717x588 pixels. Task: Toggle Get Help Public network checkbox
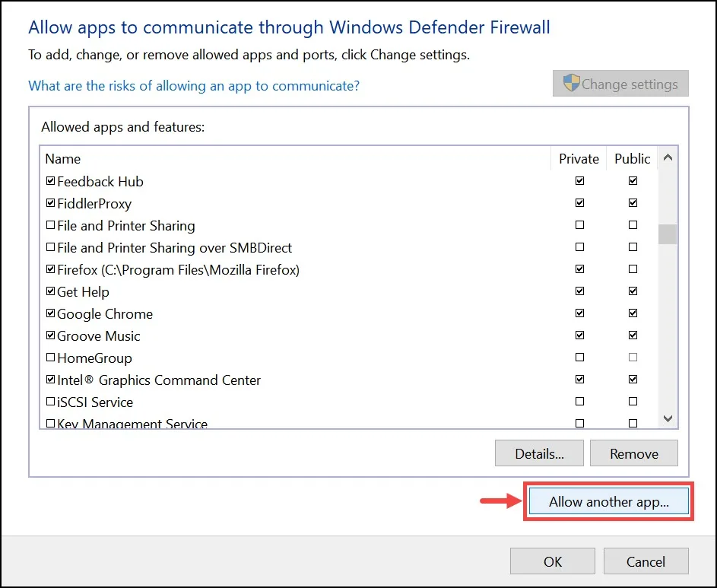[x=633, y=291]
